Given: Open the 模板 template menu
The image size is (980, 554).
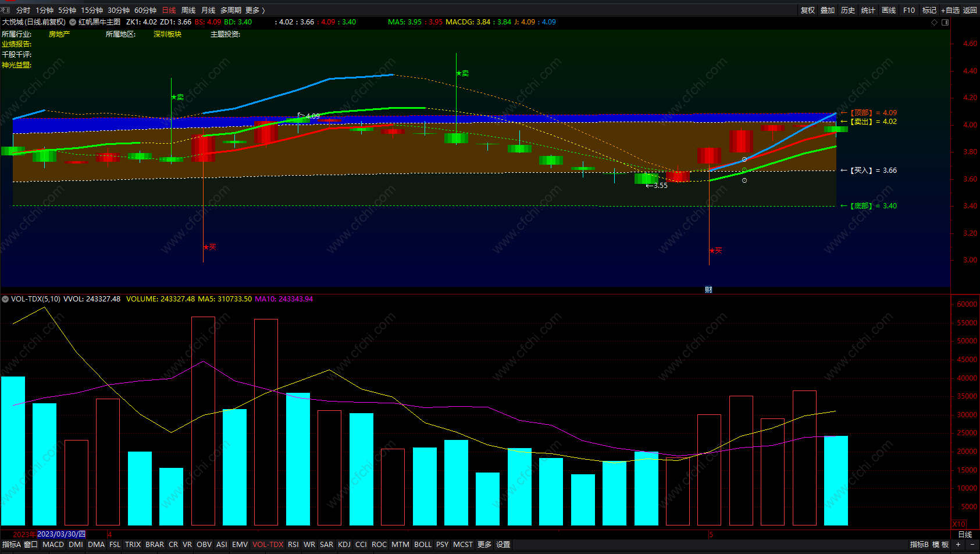Looking at the screenshot, I should 940,545.
